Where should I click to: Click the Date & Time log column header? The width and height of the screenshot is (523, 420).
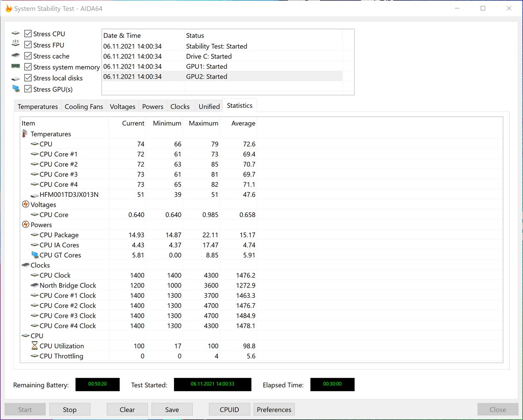(143, 35)
